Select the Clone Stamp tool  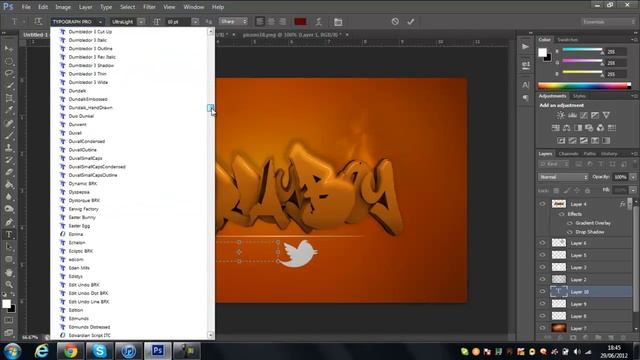tap(9, 147)
